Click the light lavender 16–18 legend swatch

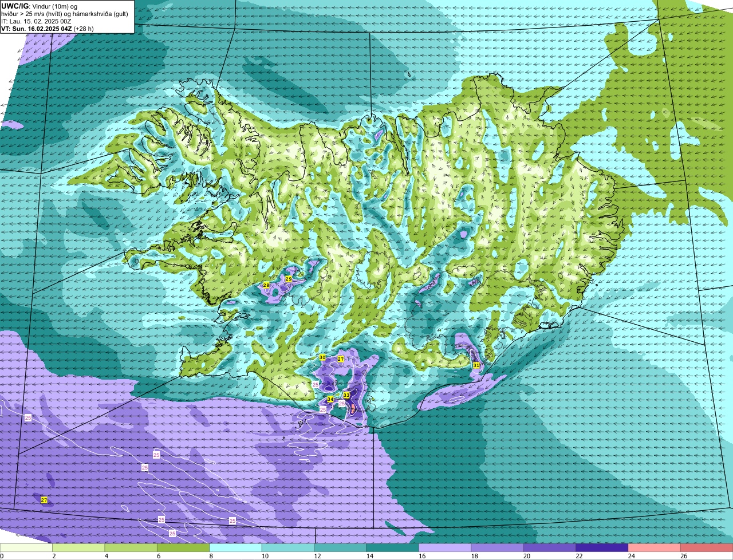point(445,548)
